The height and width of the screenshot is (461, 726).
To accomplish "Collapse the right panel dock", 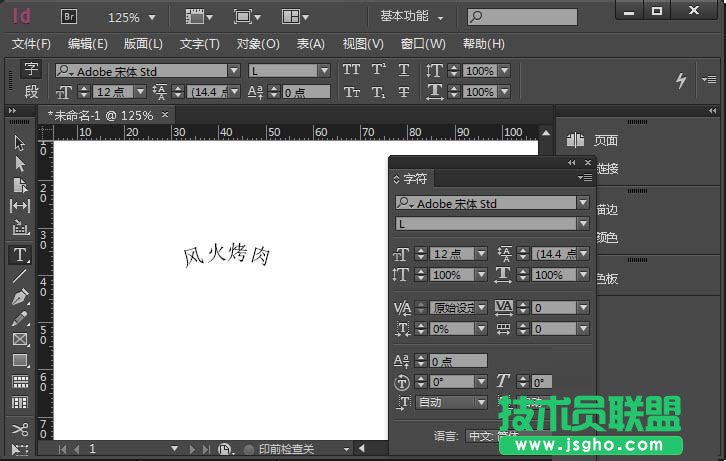I will coord(712,111).
